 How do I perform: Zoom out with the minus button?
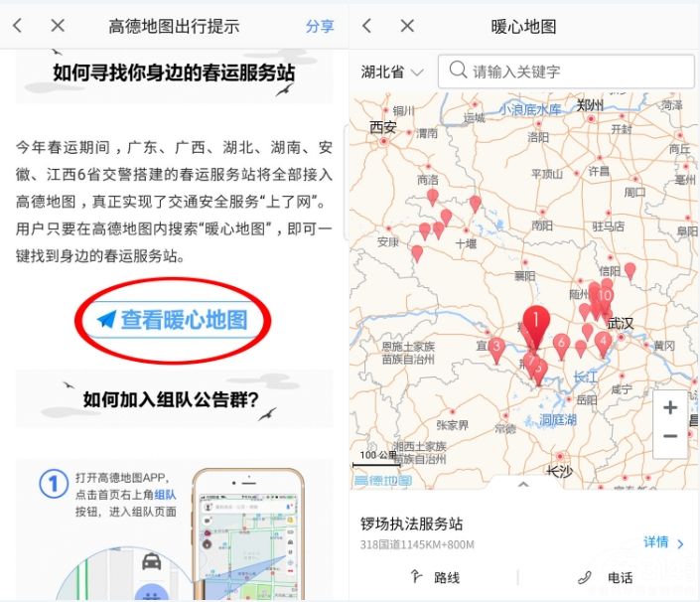coord(670,437)
